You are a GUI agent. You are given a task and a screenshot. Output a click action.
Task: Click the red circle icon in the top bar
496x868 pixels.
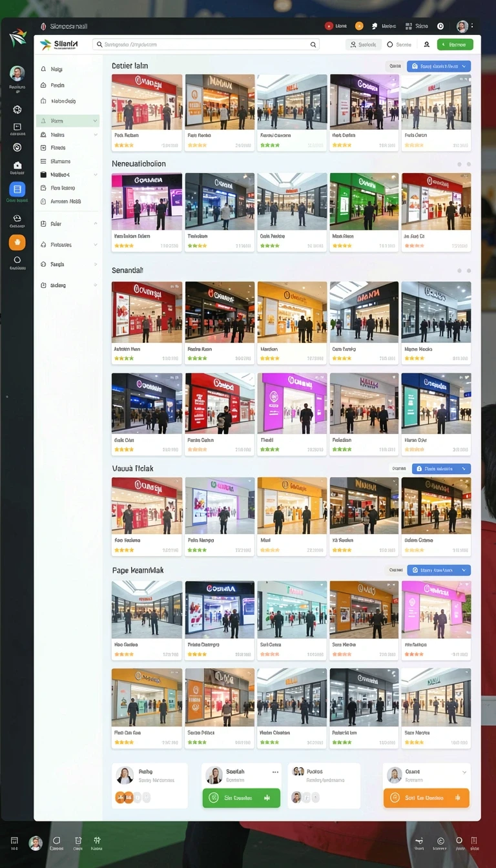(329, 26)
